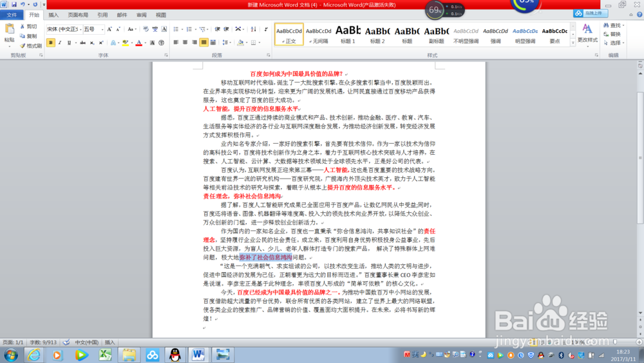Apply the 无间隔 no spacing style
Image resolution: width=644 pixels, height=363 pixels.
[x=318, y=34]
